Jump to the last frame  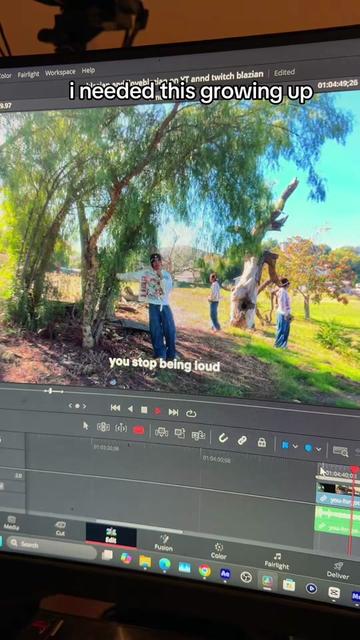pos(173,412)
